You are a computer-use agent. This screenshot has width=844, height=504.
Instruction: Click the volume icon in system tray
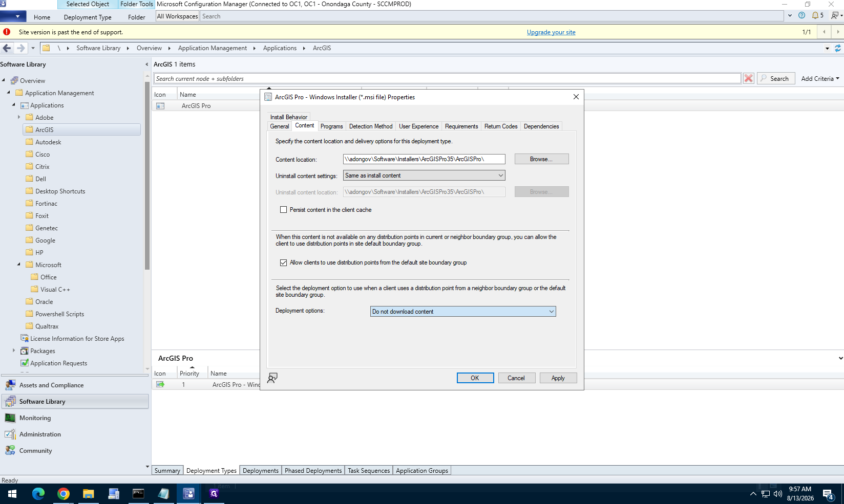point(778,494)
